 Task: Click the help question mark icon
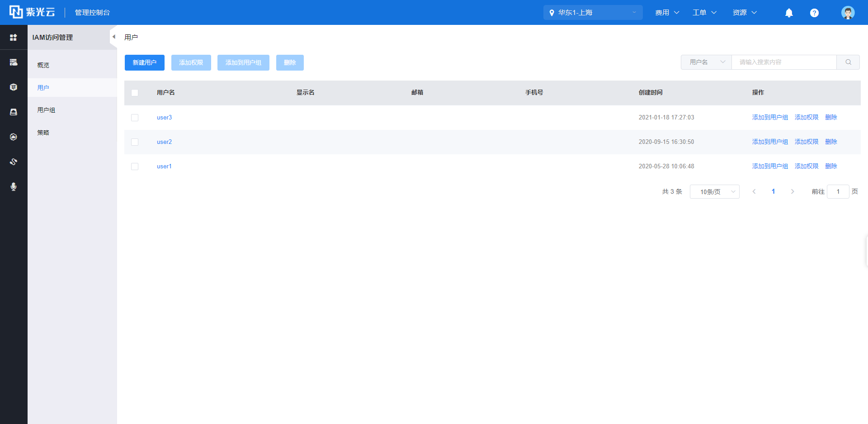click(x=814, y=13)
